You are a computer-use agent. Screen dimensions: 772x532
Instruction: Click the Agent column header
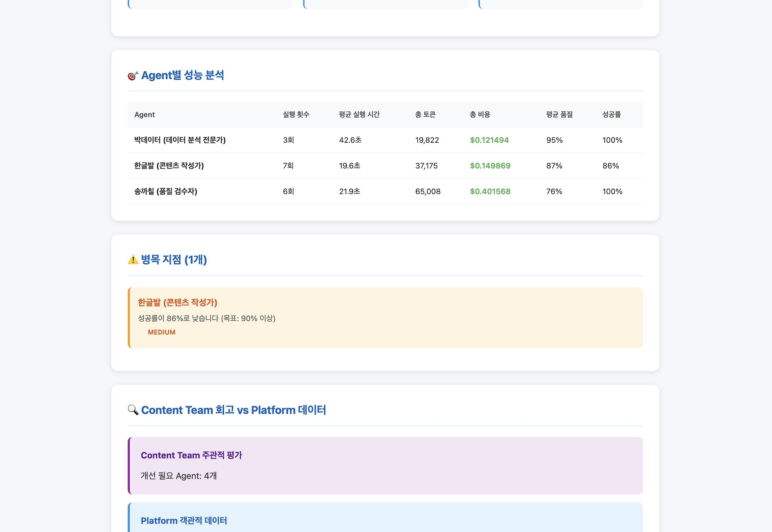click(144, 115)
